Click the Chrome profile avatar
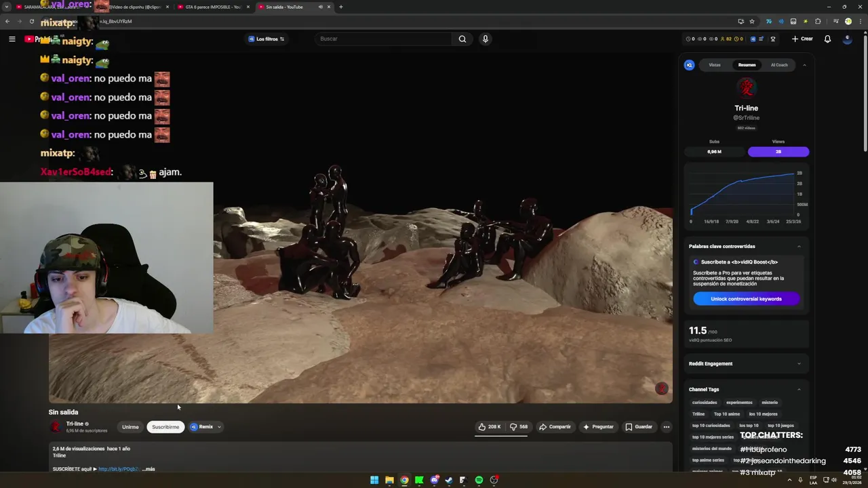This screenshot has width=868, height=488. pyautogui.click(x=848, y=21)
